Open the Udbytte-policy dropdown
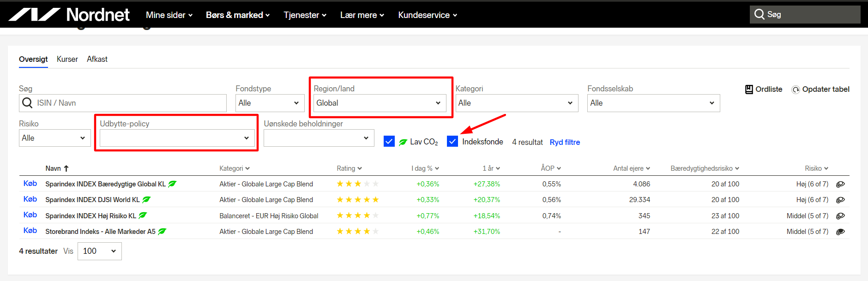This screenshot has height=281, width=868. tap(177, 138)
